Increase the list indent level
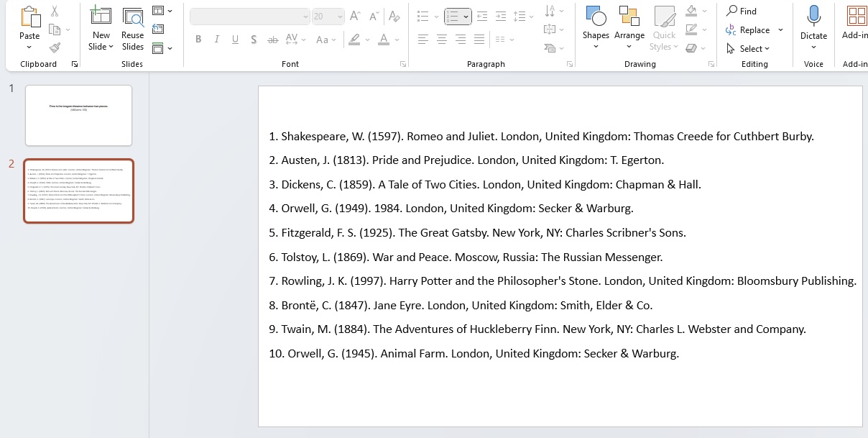 pos(501,16)
